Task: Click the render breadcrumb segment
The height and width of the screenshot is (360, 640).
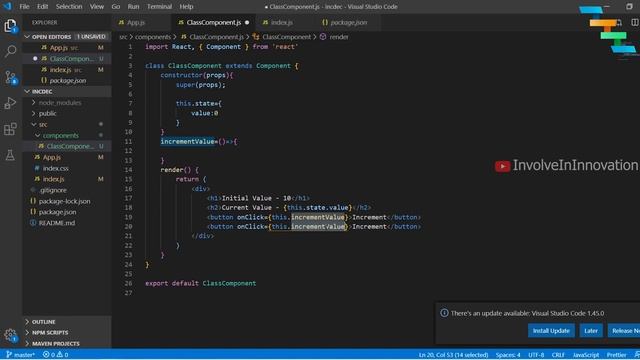Action: 334,37
